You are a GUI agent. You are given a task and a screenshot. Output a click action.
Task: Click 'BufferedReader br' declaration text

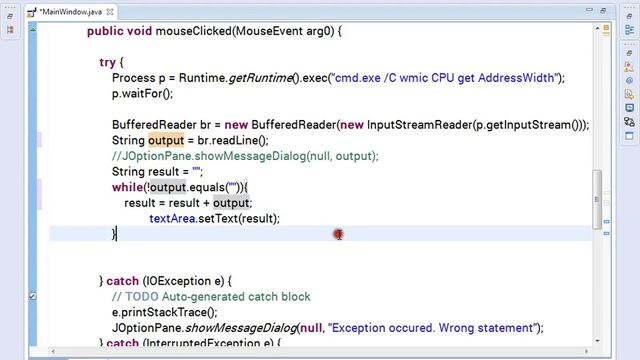pyautogui.click(x=161, y=125)
